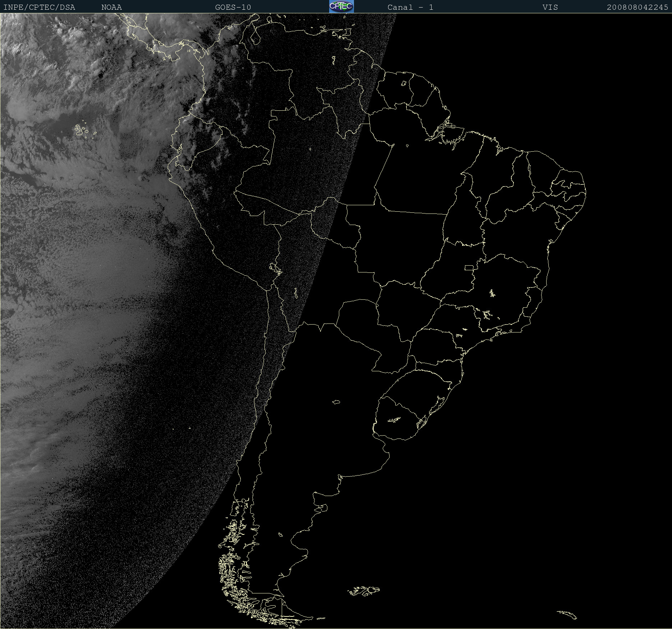Select the NOAA label in the header
The width and height of the screenshot is (672, 629).
[x=111, y=7]
